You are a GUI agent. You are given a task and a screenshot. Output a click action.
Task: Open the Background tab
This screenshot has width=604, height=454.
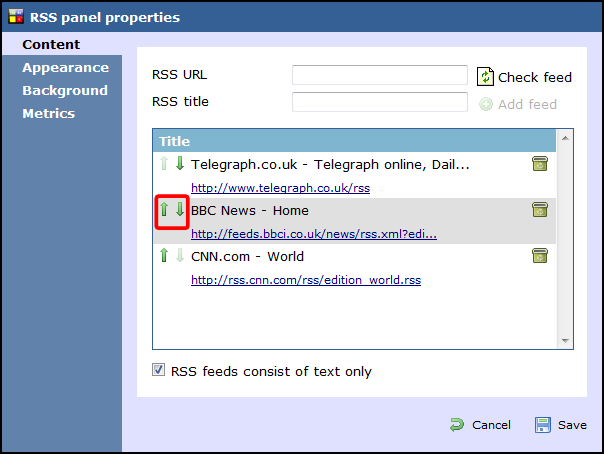pos(65,90)
